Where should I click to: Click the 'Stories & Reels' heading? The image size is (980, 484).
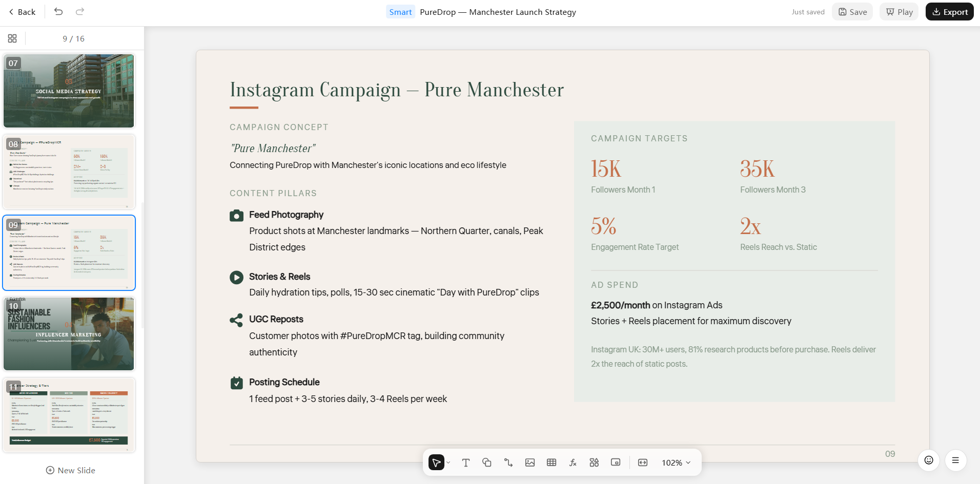tap(279, 277)
